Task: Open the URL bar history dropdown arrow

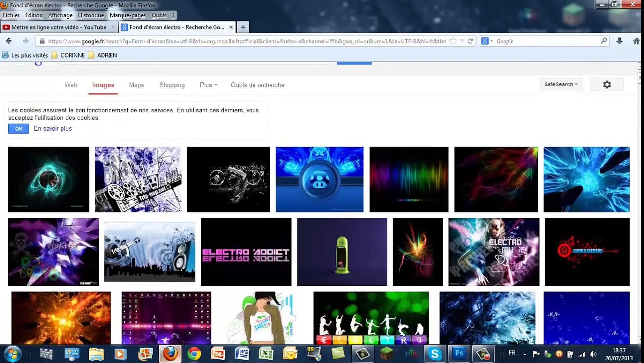Action: (462, 41)
